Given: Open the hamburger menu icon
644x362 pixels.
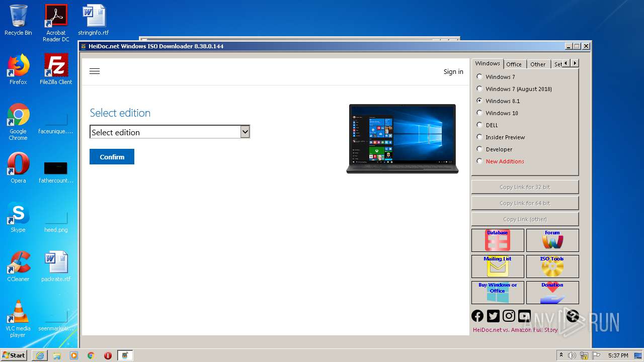Looking at the screenshot, I should pyautogui.click(x=95, y=71).
